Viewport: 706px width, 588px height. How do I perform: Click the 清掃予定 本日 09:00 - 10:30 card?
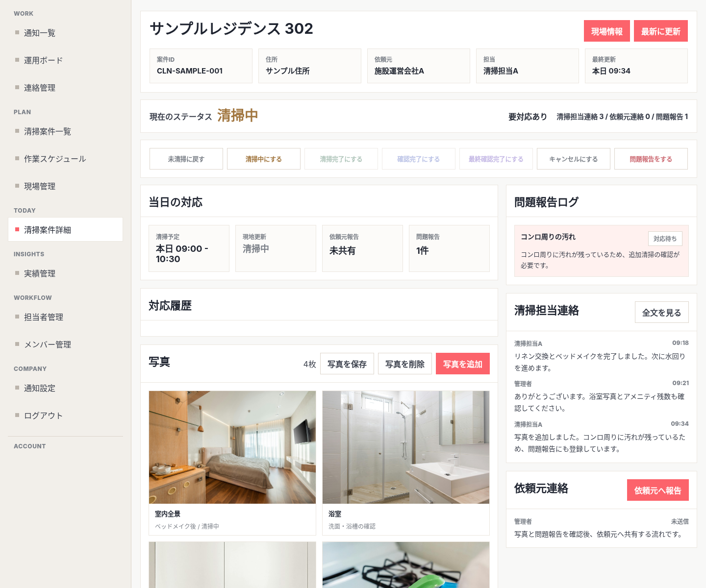189,248
